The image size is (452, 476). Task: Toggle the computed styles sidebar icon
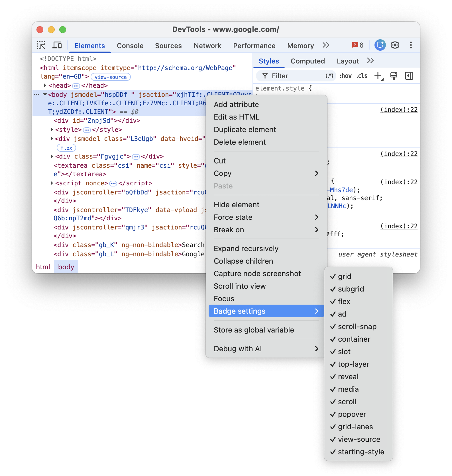tap(409, 76)
